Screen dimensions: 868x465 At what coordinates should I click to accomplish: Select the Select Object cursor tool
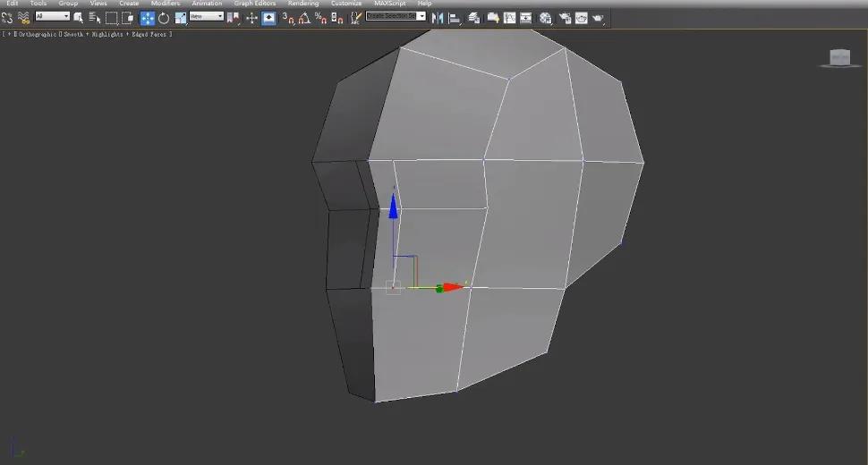point(79,18)
